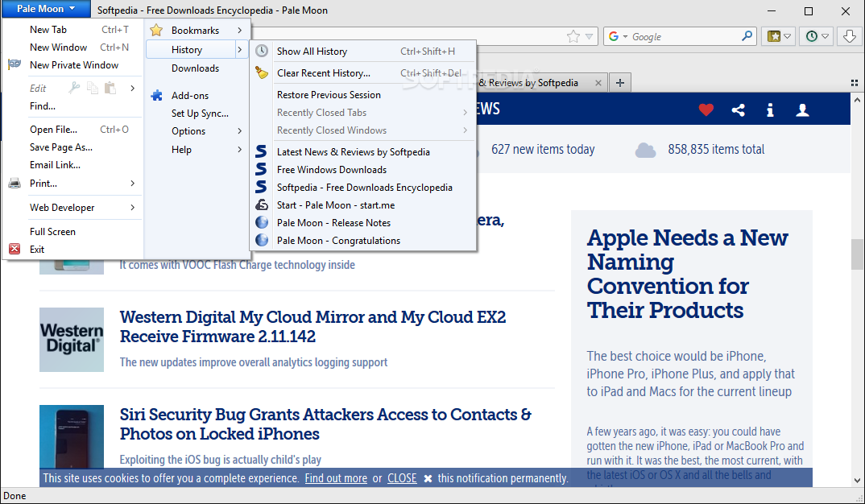
Task: Open the Siri Security Bug article link
Action: (x=325, y=424)
